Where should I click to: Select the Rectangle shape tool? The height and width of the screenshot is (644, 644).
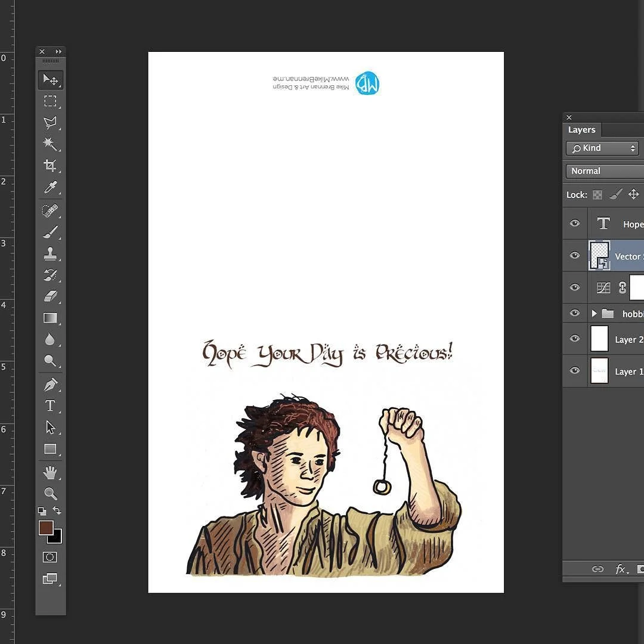51,448
